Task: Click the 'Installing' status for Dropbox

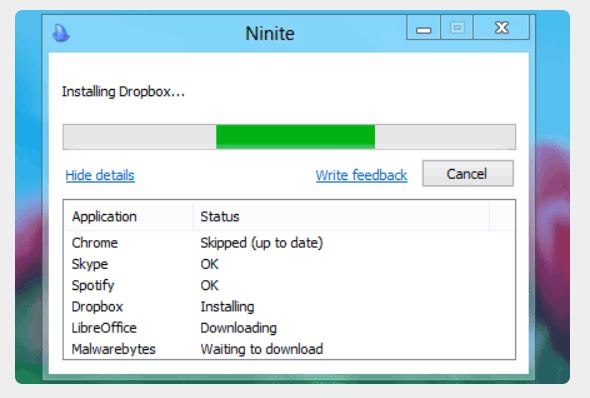Action: pyautogui.click(x=227, y=307)
